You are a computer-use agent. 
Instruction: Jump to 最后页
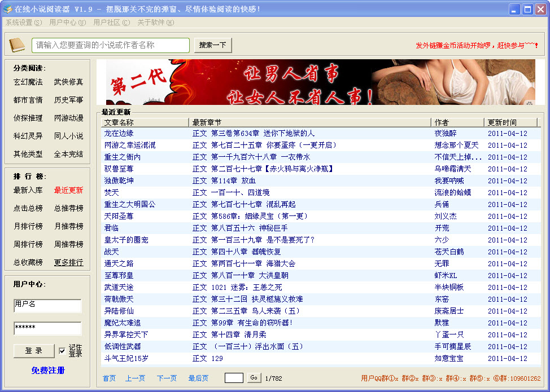tap(198, 378)
